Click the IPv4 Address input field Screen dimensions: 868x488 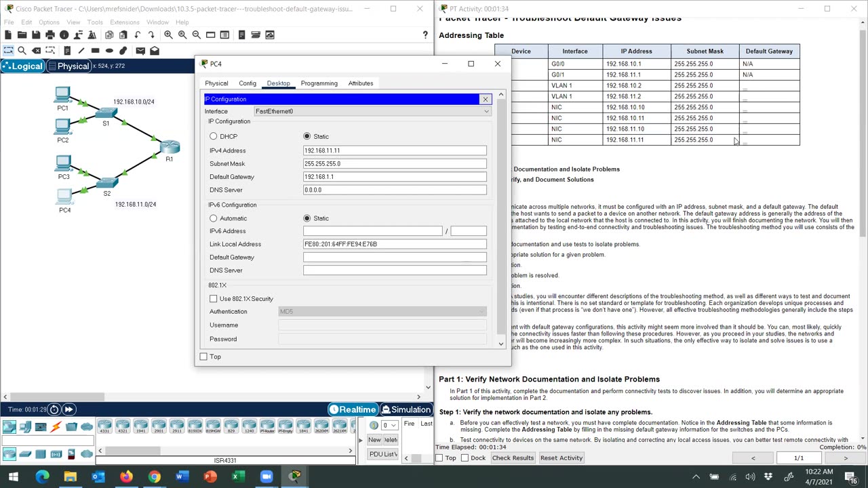[x=395, y=150]
